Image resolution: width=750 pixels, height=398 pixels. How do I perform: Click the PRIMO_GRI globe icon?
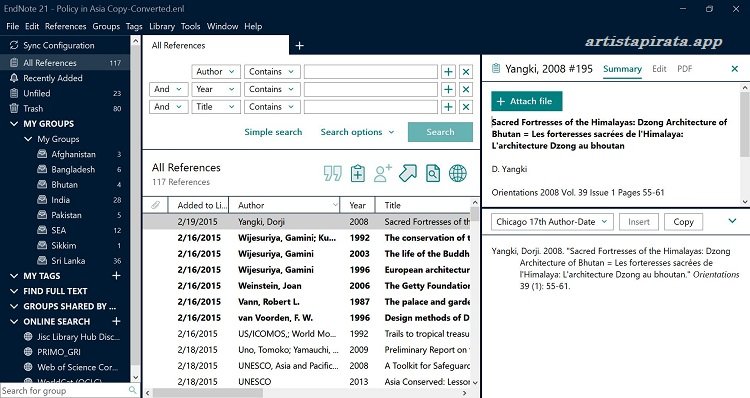click(28, 352)
